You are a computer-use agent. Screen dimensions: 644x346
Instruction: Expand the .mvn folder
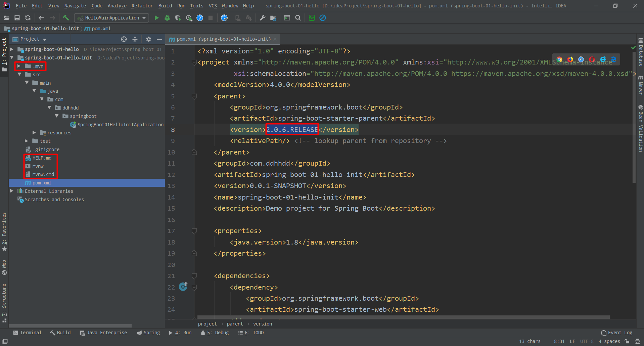tap(19, 66)
